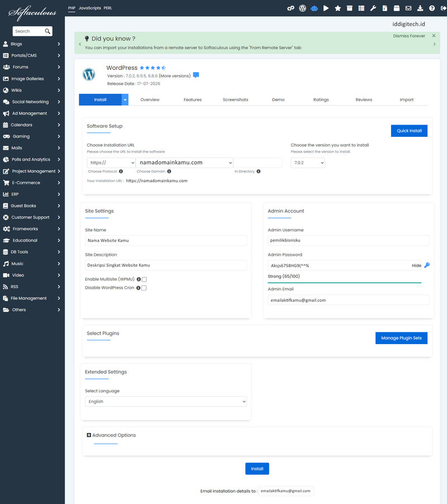Expand the E-Commerce category in sidebar
This screenshot has width=447, height=504.
tap(31, 183)
